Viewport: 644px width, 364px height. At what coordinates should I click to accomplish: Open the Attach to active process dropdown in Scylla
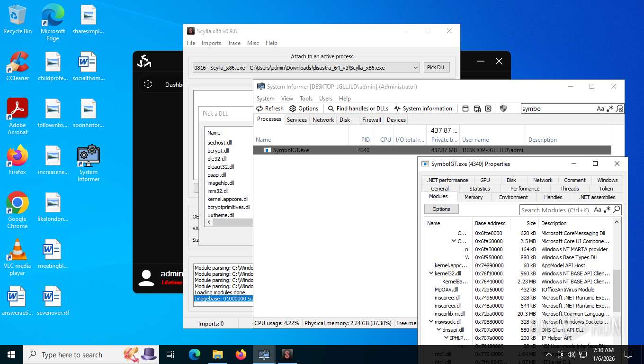pyautogui.click(x=306, y=68)
